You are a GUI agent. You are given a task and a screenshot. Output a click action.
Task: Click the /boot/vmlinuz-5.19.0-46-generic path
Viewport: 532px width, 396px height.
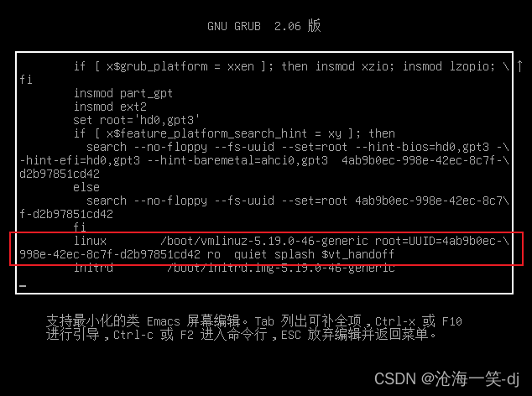(x=264, y=241)
